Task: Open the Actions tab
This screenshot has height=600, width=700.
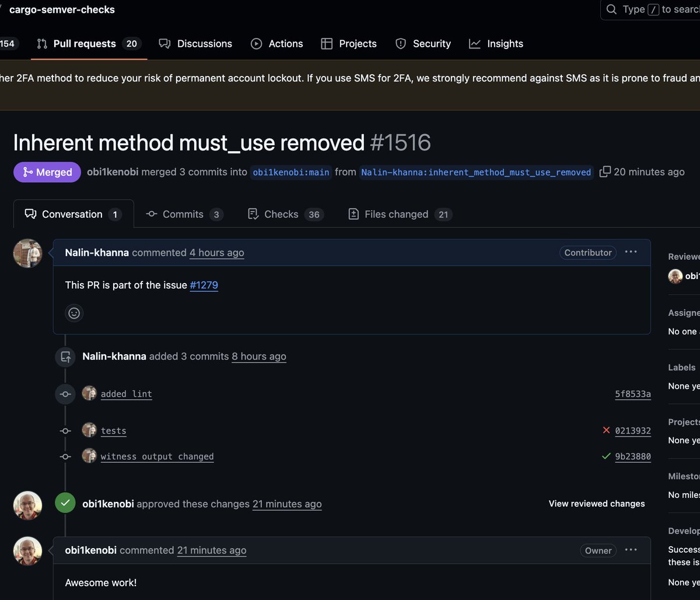Action: pos(276,44)
